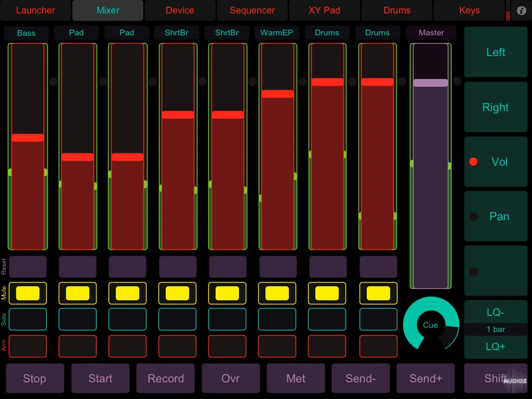532x399 pixels.
Task: Start playback with the Start button
Action: pyautogui.click(x=100, y=378)
